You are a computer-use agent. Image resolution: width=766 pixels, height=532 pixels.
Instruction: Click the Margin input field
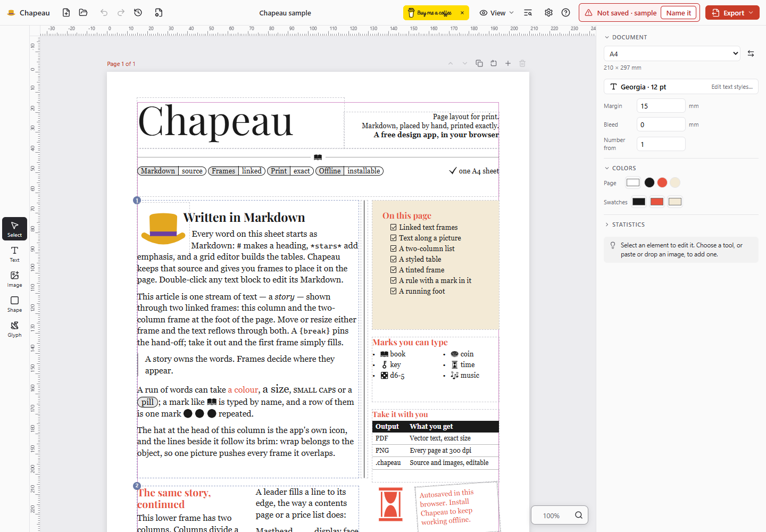(661, 106)
